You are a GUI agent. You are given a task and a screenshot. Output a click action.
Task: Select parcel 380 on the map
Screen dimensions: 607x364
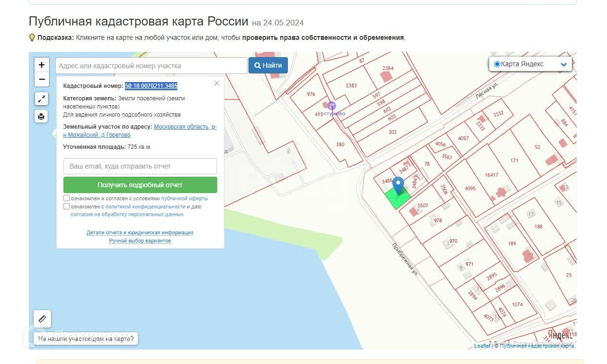340,145
